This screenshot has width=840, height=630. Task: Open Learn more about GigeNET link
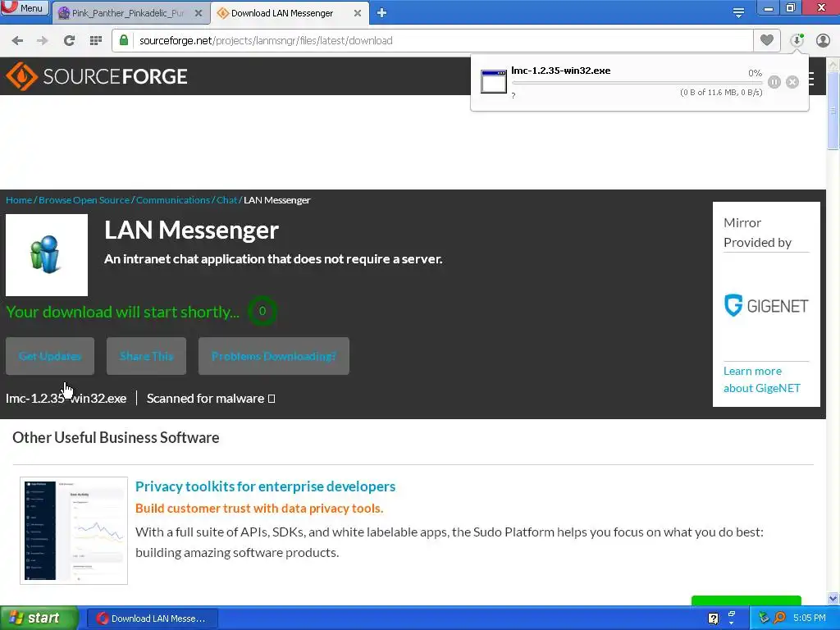pyautogui.click(x=762, y=379)
